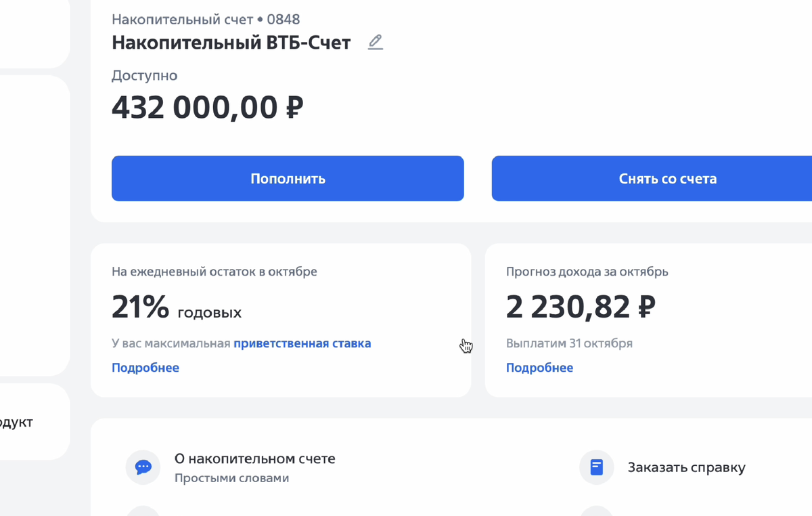Viewport: 812px width, 516px height.
Task: Click the На ежедневный остаток в октябре heading
Action: click(x=214, y=272)
